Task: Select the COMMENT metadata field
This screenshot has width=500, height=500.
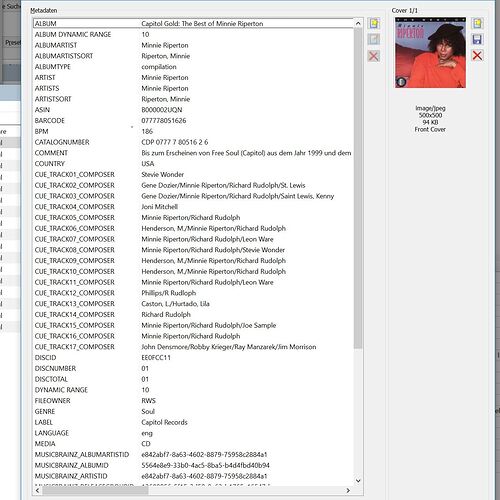Action: click(193, 153)
